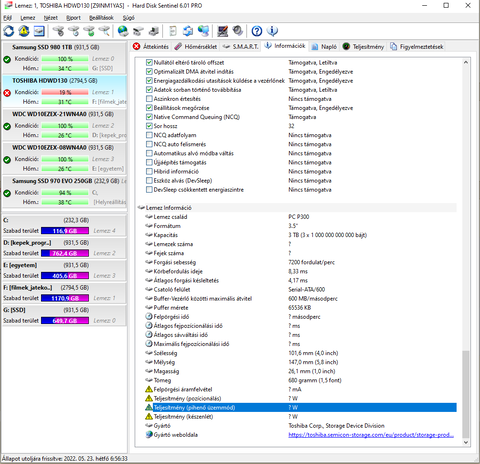Viewport: 480px width, 464px height.
Task: Click warning icon beside Felpörgési áramfelvétel
Action: (149, 389)
